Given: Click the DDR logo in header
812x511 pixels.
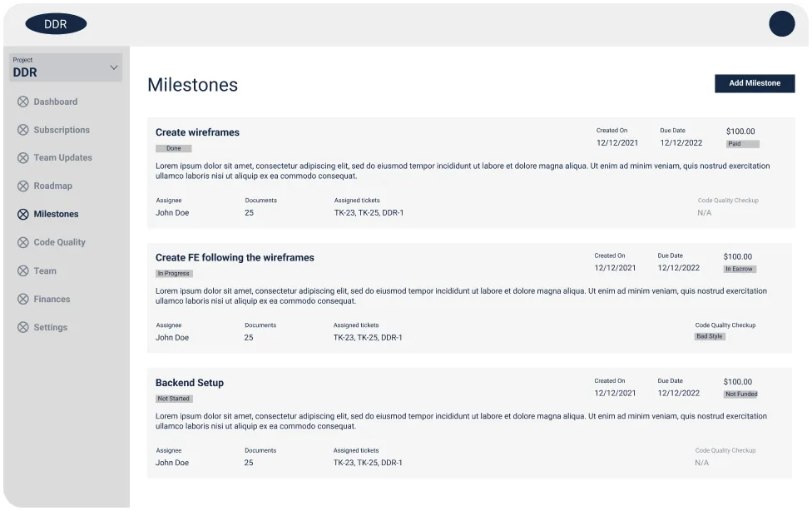Looking at the screenshot, I should [x=56, y=24].
